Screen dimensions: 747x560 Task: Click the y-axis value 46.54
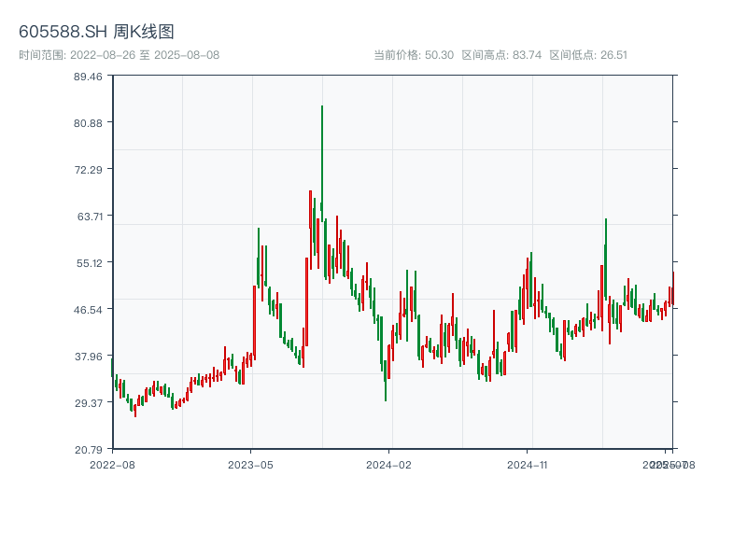pyautogui.click(x=88, y=310)
